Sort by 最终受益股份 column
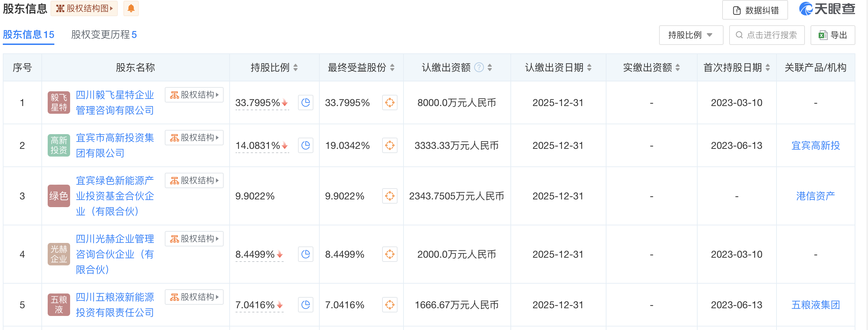The height and width of the screenshot is (330, 868). (x=392, y=67)
